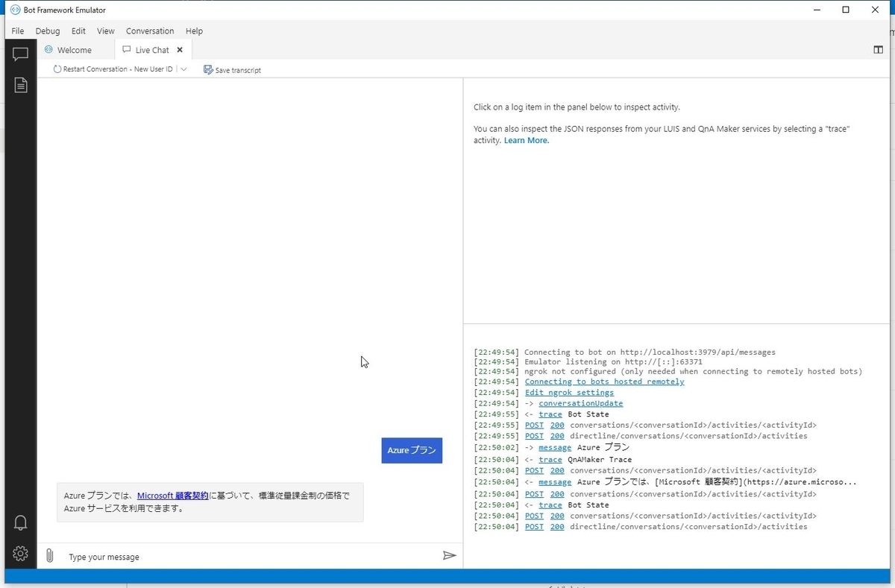
Task: Click the paperclip attach file icon
Action: [x=49, y=556]
